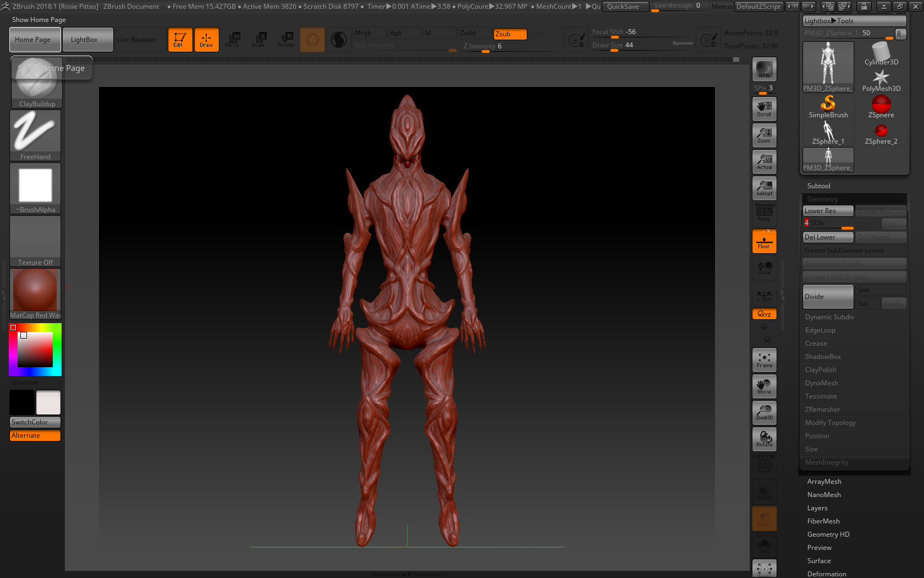Pick a color in the color picker square

click(x=35, y=350)
